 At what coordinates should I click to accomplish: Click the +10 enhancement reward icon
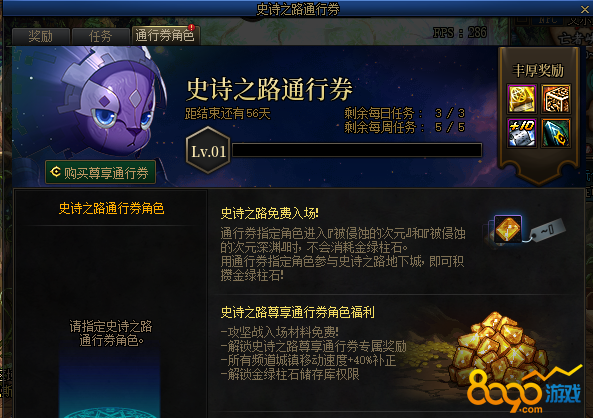click(x=522, y=133)
